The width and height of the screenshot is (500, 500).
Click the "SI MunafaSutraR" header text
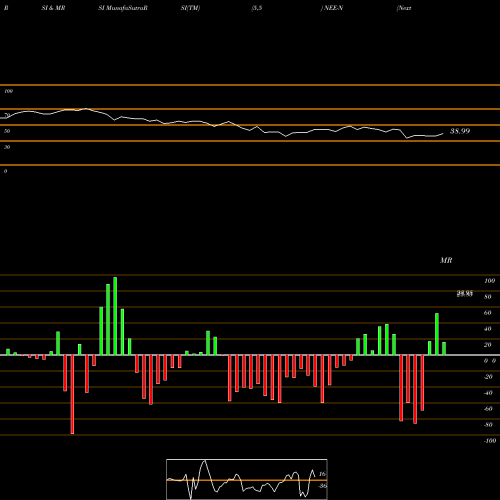(123, 8)
